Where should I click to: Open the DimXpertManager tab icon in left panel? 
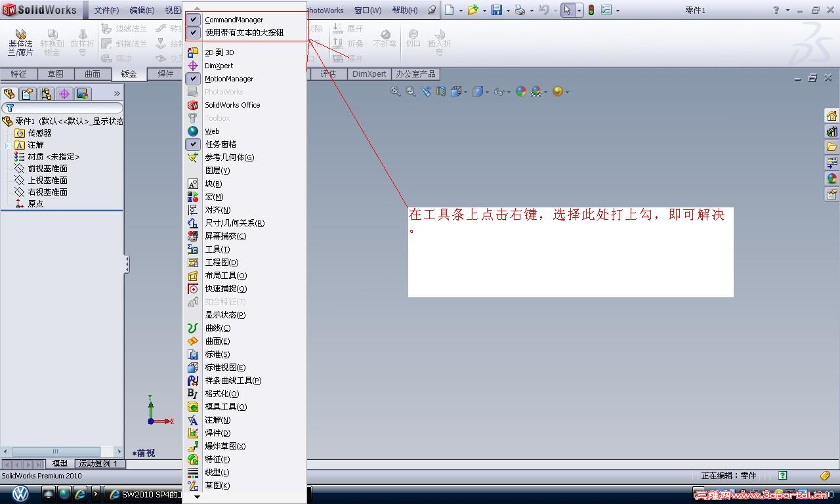click(x=64, y=94)
